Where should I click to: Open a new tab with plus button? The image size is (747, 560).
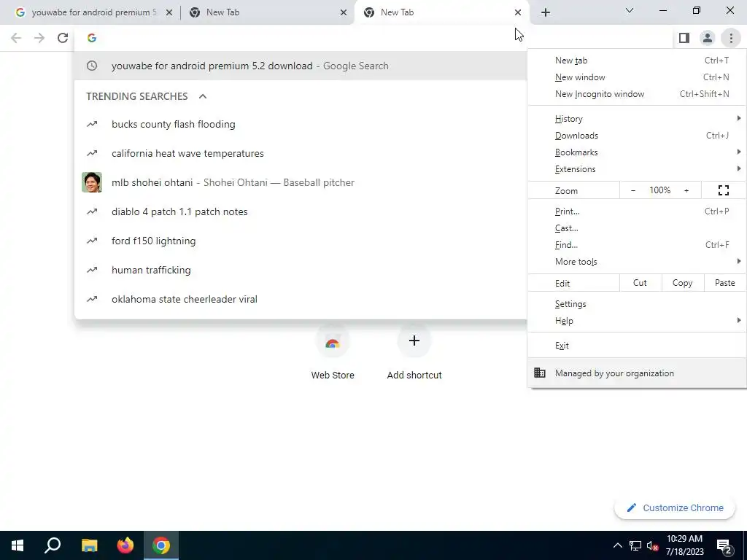[x=546, y=12]
